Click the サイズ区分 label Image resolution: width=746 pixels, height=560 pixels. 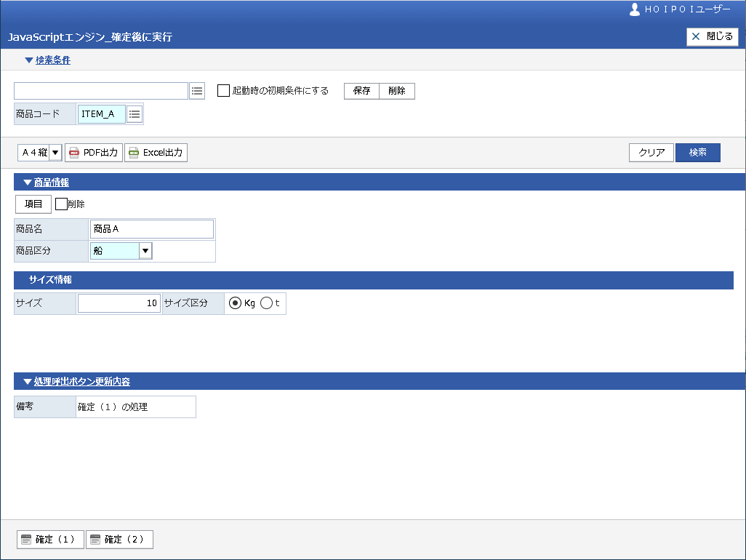(186, 303)
